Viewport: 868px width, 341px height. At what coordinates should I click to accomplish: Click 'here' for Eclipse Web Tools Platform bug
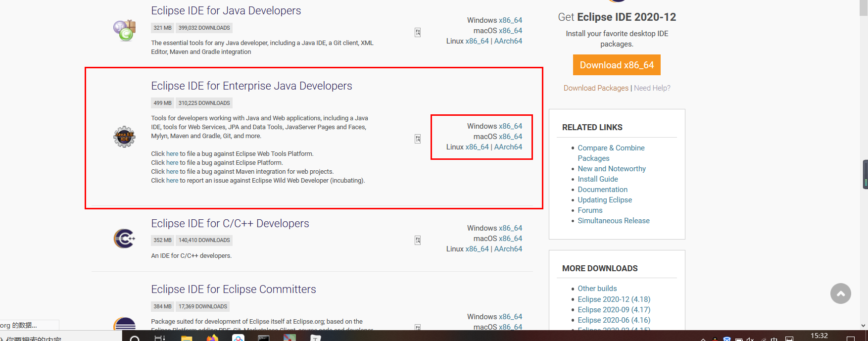pos(172,154)
